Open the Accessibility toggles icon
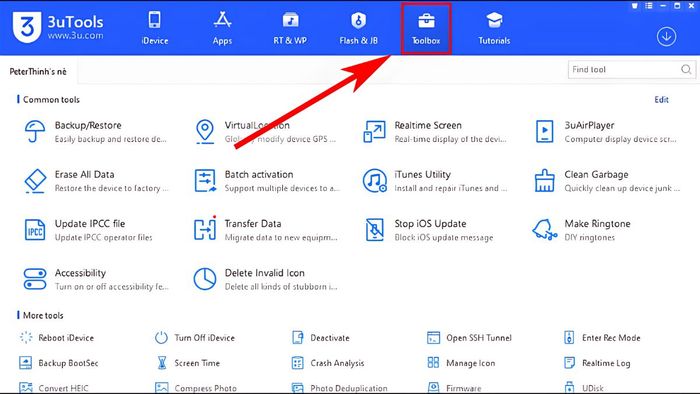This screenshot has height=394, width=700. [x=35, y=279]
